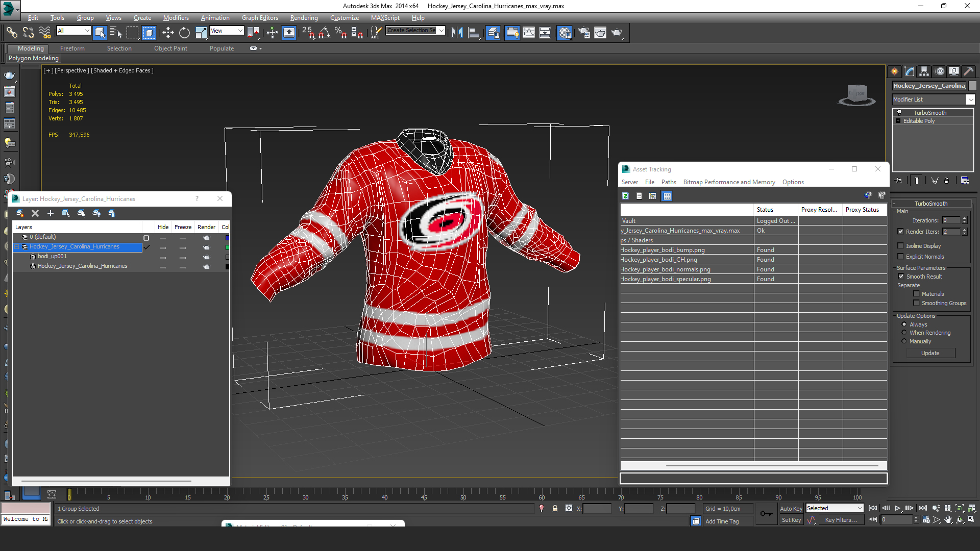The height and width of the screenshot is (551, 980).
Task: Open Rendered Frame Window icon
Action: [600, 33]
